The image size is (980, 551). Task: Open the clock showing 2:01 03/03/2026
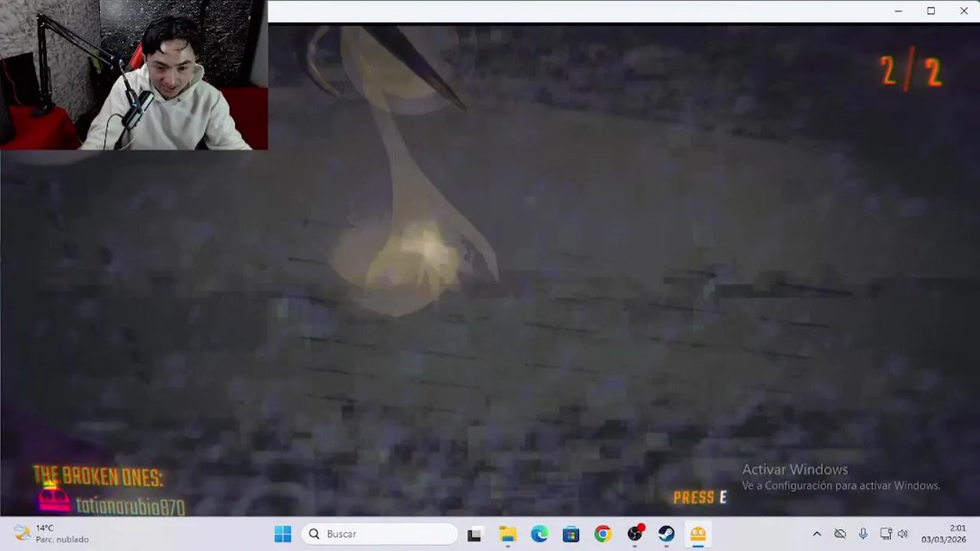point(943,534)
